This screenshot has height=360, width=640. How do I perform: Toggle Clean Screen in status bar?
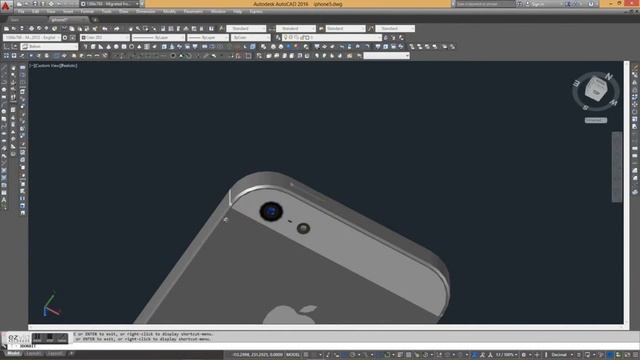pos(627,355)
